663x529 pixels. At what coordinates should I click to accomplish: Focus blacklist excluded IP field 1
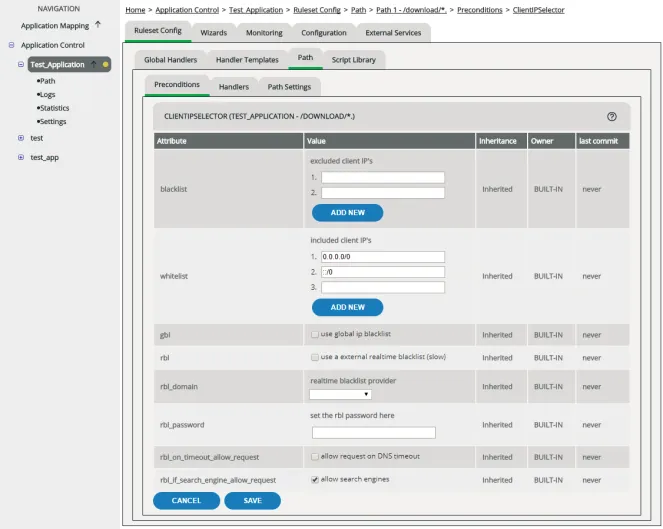(383, 177)
